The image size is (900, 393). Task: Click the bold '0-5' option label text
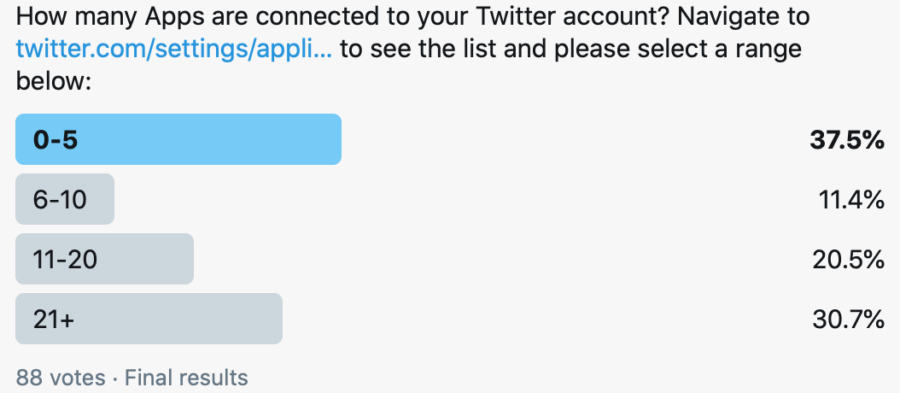point(55,140)
